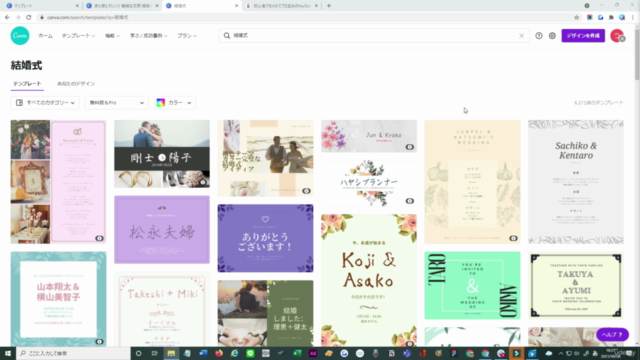Open the settings gear icon in the header
640x360 pixels.
pos(552,36)
